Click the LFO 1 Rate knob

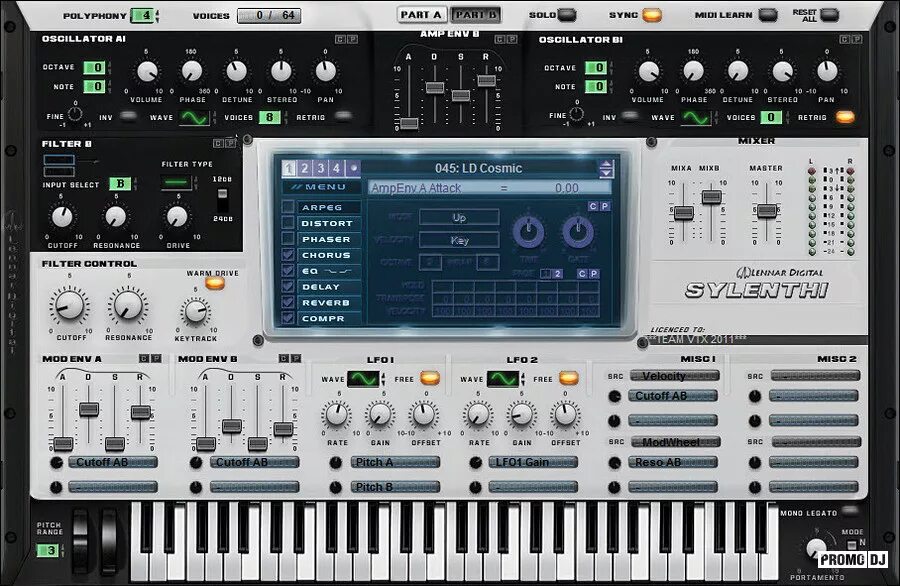coord(336,414)
